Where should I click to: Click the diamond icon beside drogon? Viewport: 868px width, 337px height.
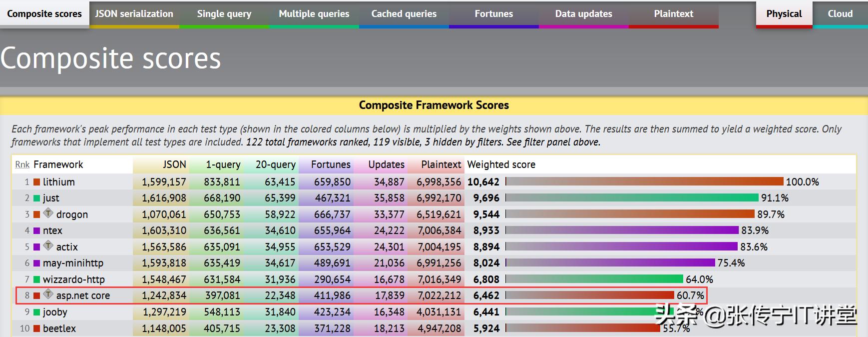(48, 213)
